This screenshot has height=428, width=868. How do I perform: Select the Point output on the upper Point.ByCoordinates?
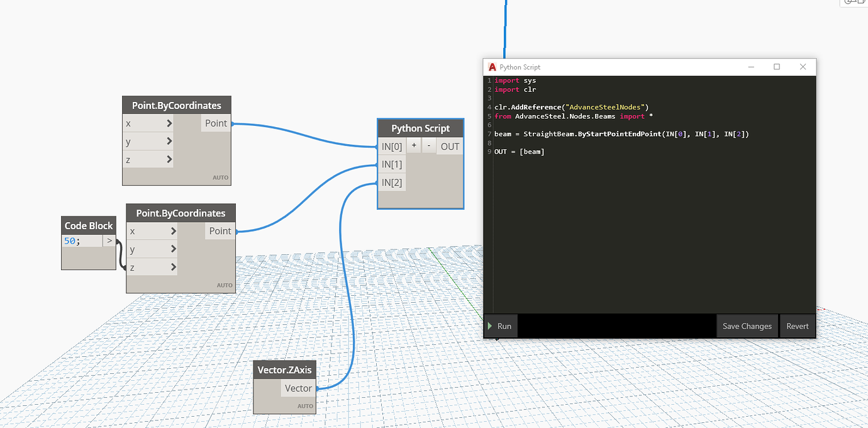click(216, 123)
